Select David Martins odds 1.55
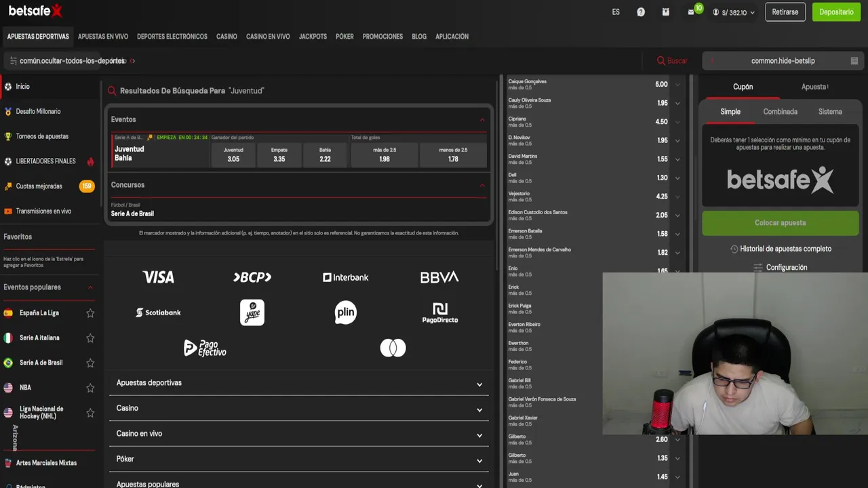 tap(662, 159)
